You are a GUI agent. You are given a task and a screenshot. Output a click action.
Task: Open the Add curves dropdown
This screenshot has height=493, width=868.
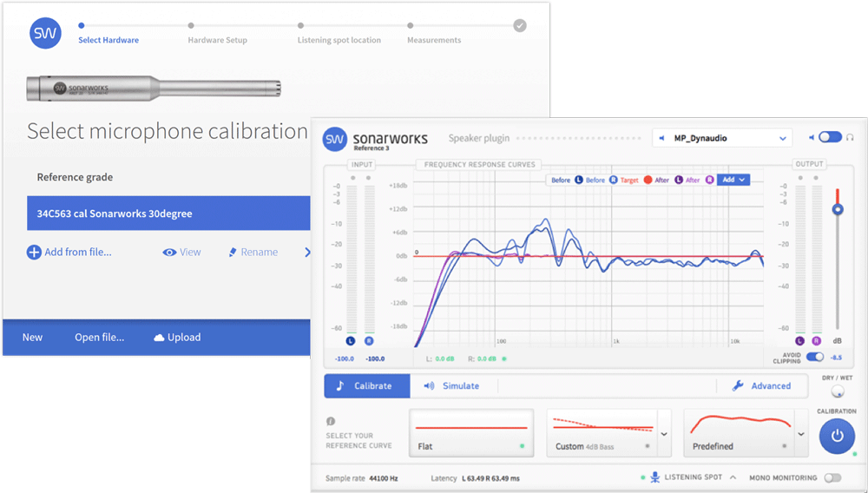pos(733,180)
